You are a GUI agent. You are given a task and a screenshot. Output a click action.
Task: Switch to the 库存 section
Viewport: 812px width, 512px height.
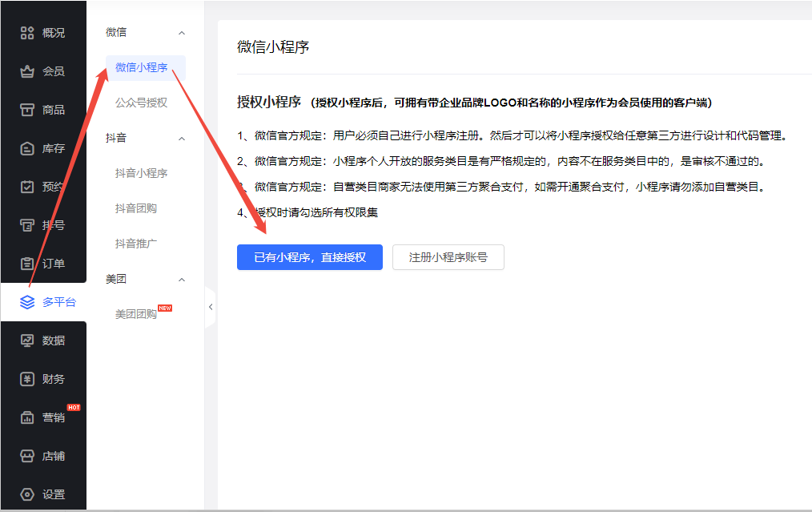[54, 149]
